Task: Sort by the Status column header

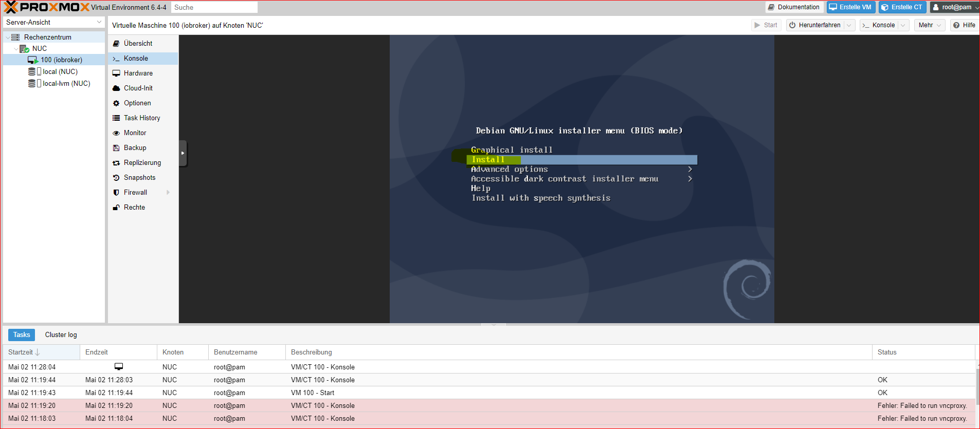Action: pyautogui.click(x=923, y=352)
